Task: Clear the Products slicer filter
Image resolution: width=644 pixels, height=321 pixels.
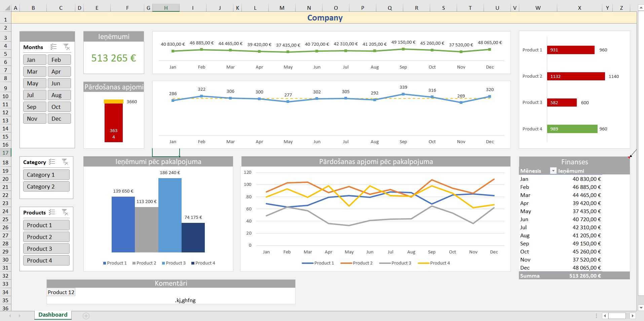Action: pos(65,212)
